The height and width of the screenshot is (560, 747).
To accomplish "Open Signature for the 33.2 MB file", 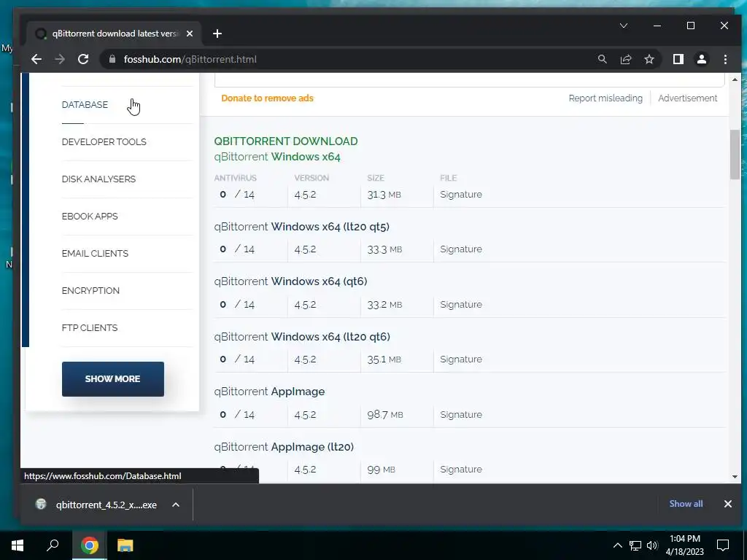I will point(461,304).
